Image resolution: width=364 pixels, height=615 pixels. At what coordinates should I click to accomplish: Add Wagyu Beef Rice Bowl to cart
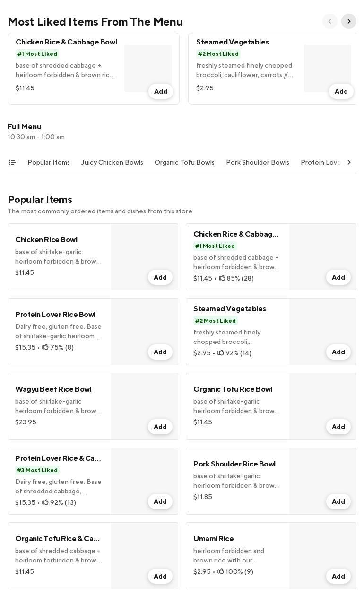click(x=160, y=427)
